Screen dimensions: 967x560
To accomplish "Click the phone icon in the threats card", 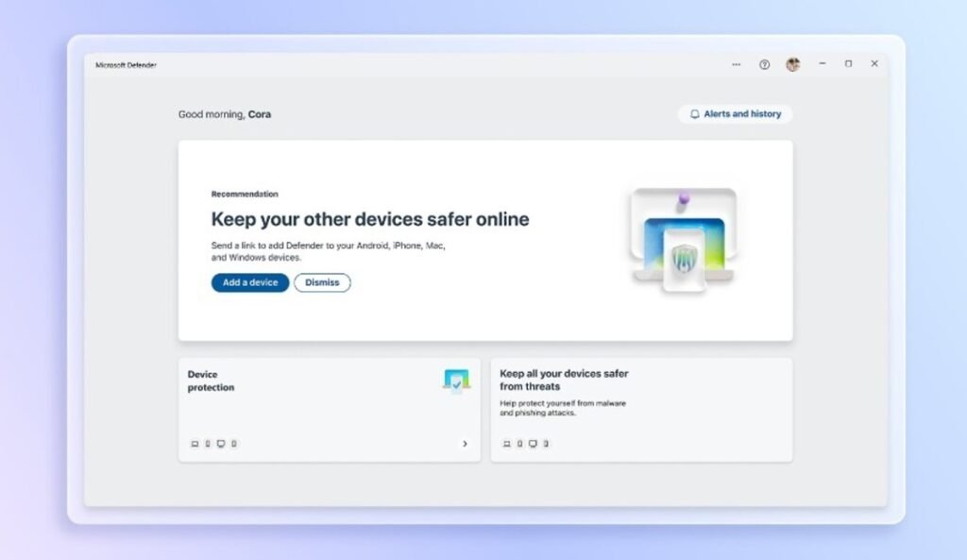I will click(519, 444).
